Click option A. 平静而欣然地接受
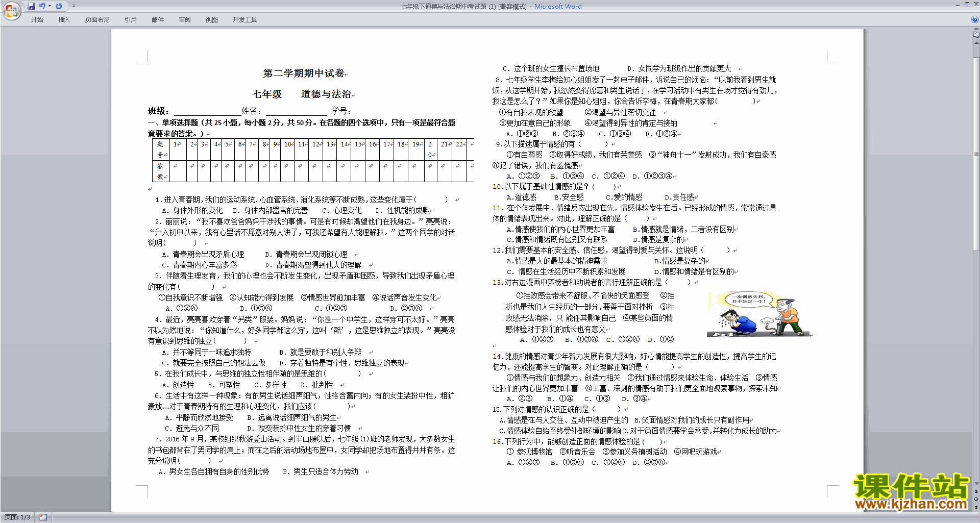This screenshot has height=523, width=980. click(199, 418)
